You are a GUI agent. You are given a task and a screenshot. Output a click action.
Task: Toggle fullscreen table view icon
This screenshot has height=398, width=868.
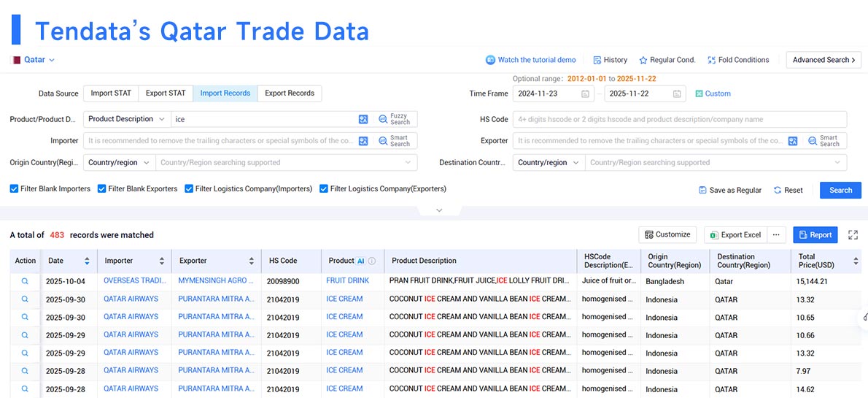[x=853, y=234]
